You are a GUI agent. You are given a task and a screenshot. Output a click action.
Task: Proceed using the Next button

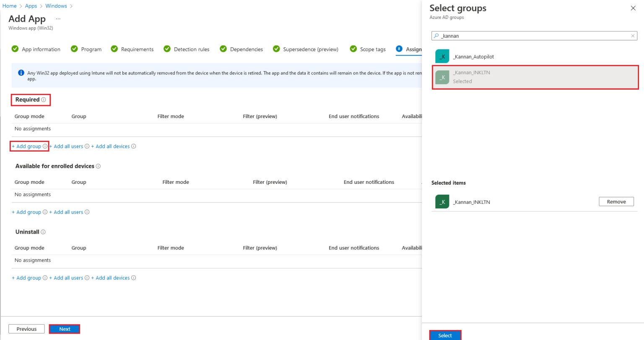[64, 329]
